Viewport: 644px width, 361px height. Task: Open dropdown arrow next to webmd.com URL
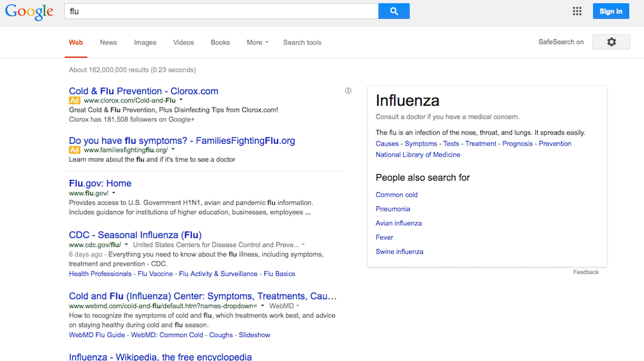(263, 306)
